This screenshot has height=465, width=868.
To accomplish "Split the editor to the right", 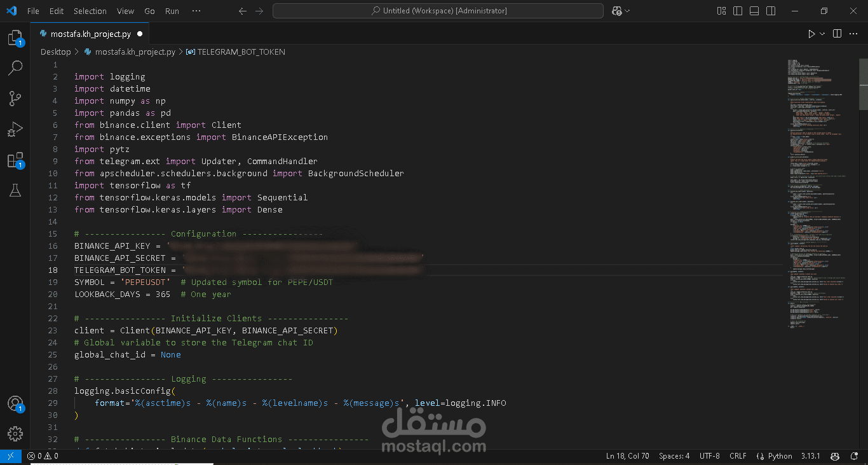I will [837, 34].
